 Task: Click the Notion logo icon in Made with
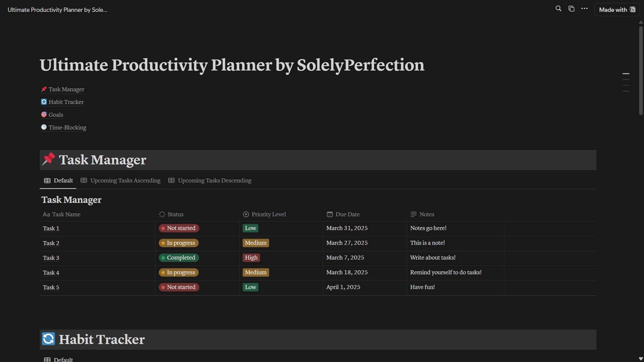click(x=632, y=10)
